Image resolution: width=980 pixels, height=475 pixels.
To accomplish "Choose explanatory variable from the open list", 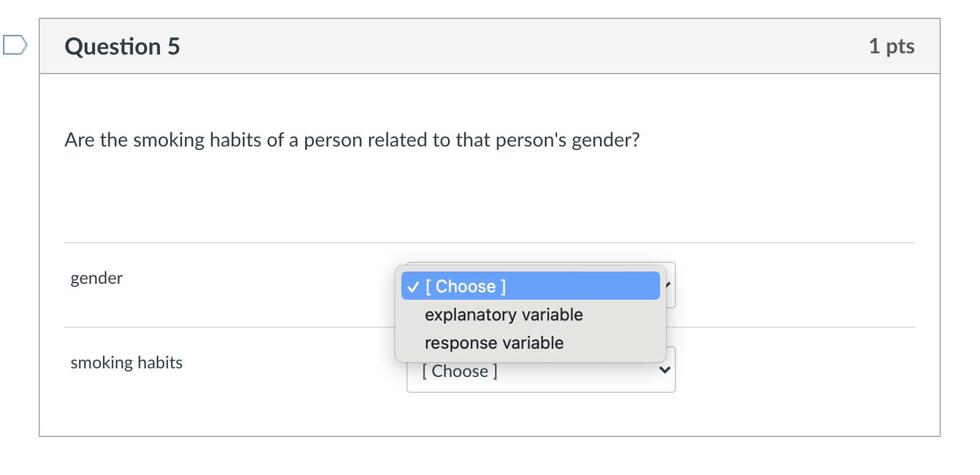I will (504, 314).
